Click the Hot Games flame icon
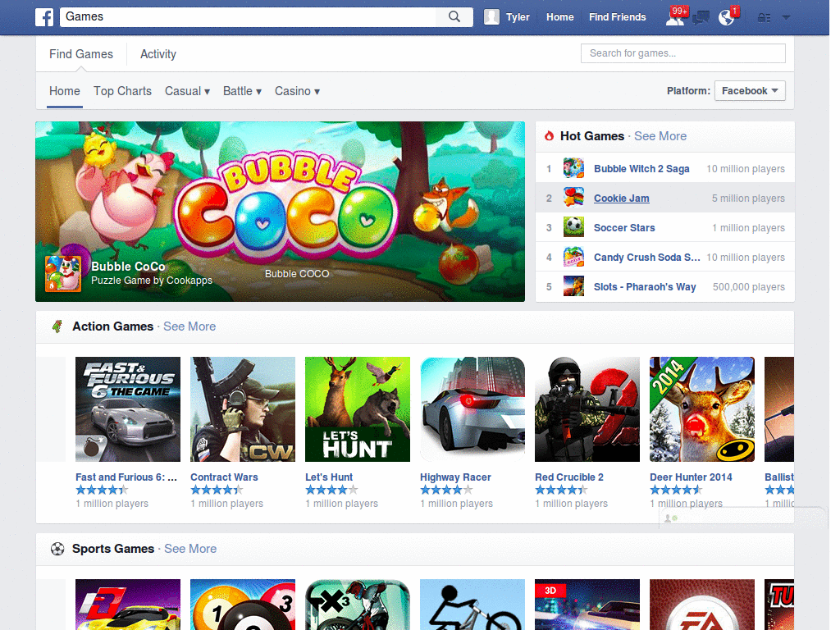The height and width of the screenshot is (630, 840). pyautogui.click(x=549, y=136)
